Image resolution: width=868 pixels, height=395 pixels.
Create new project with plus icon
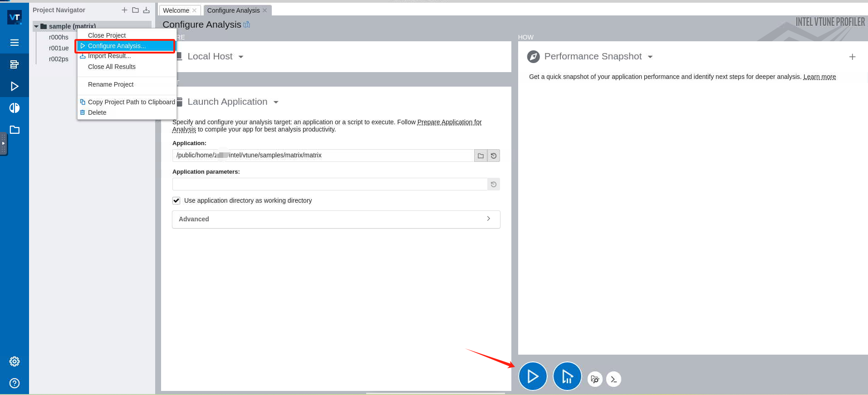tap(124, 10)
